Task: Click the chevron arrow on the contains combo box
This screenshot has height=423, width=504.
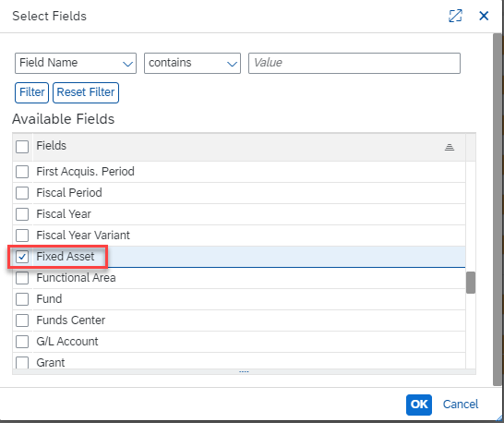Action: tap(232, 64)
